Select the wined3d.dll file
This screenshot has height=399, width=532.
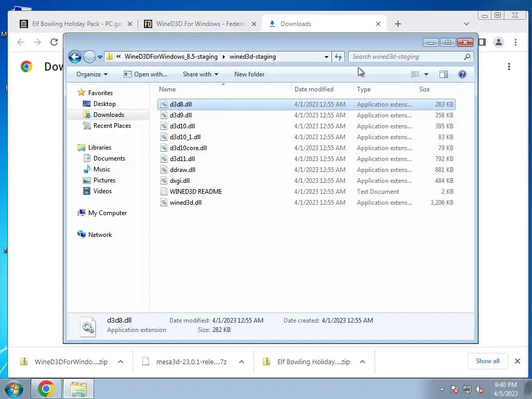pos(307,202)
